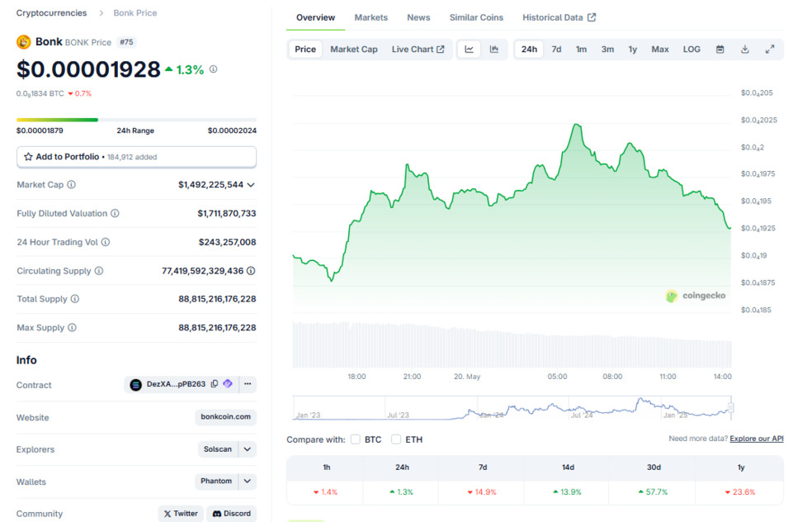Open the News tab
Viewport: 812px width, 522px height.
418,17
